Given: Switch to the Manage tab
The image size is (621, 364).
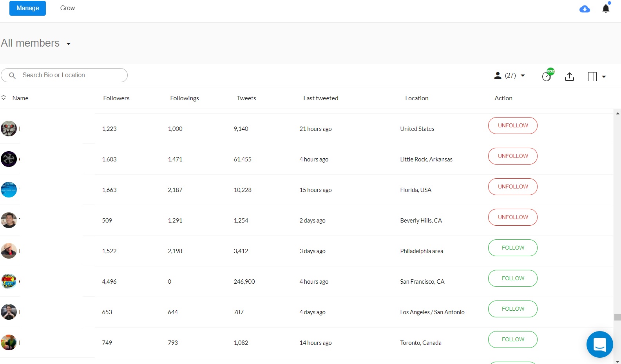Looking at the screenshot, I should tap(27, 8).
